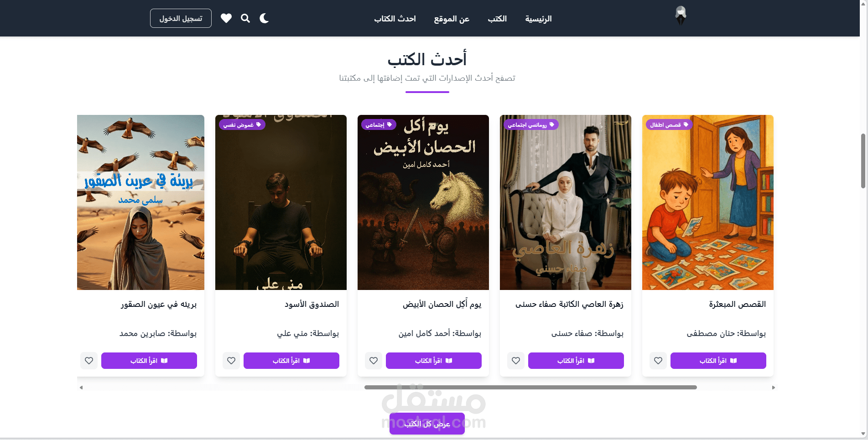The image size is (868, 440).
Task: Click the carousel left scroll arrow
Action: [81, 388]
